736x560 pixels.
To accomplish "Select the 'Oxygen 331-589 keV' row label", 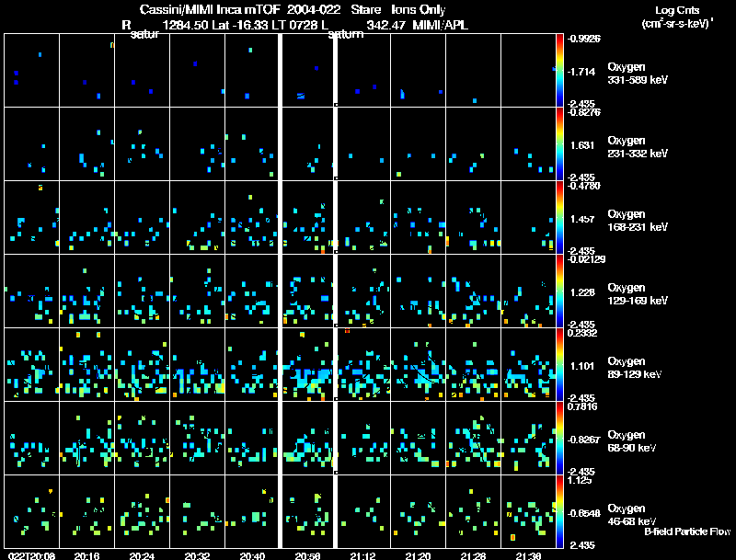I will point(638,74).
